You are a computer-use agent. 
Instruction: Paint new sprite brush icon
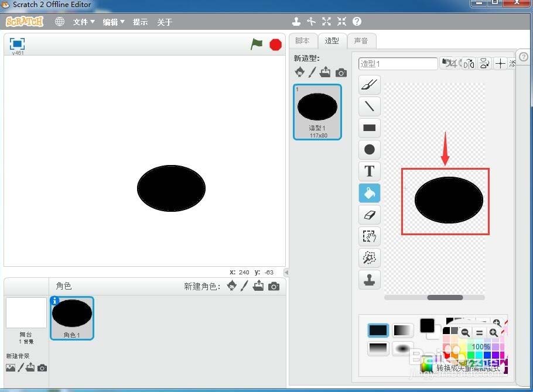point(244,286)
